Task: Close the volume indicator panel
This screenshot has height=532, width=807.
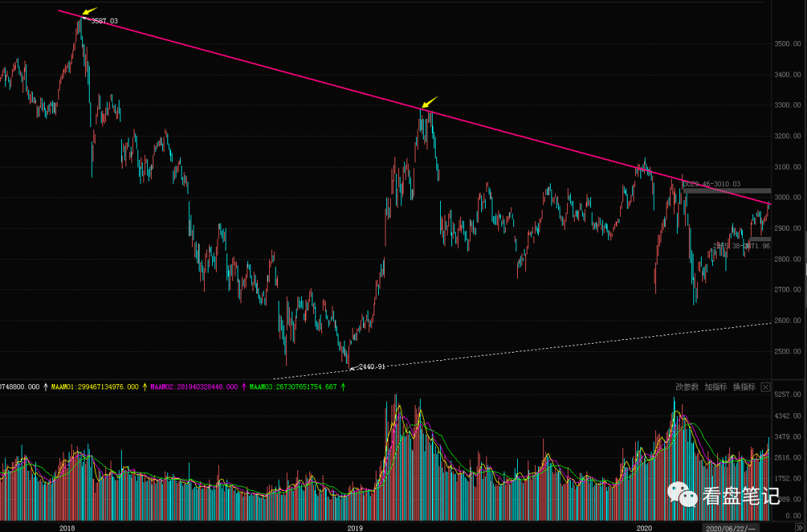Action: 765,387
